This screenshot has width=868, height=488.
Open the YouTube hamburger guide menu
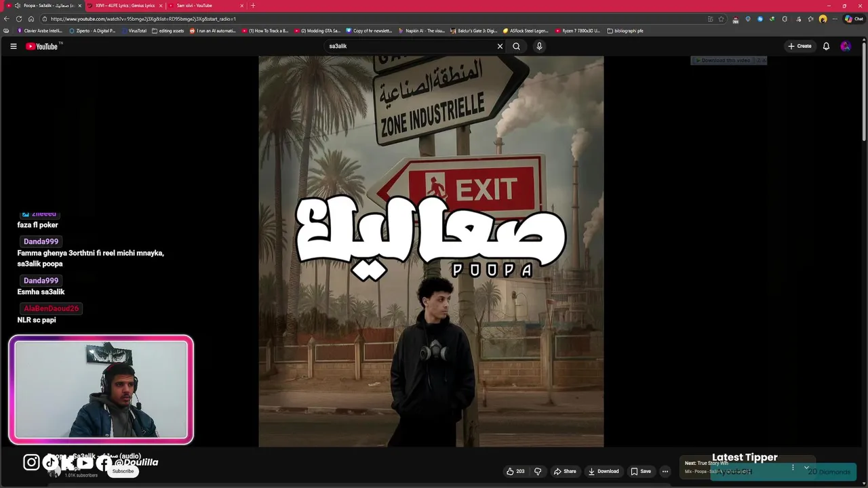pos(13,46)
